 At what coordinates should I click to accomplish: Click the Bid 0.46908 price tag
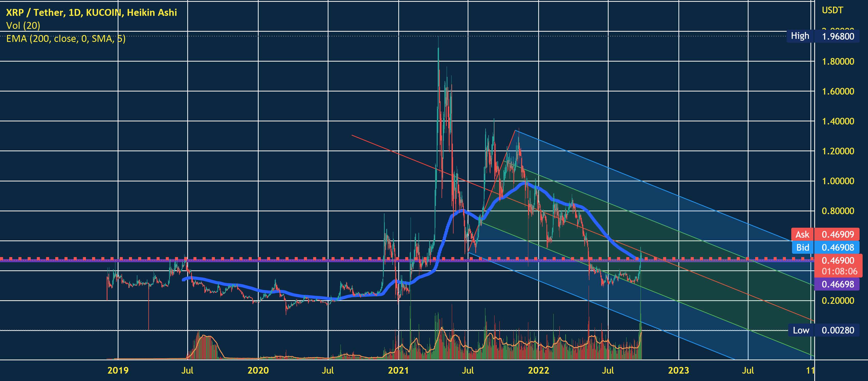[x=825, y=247]
